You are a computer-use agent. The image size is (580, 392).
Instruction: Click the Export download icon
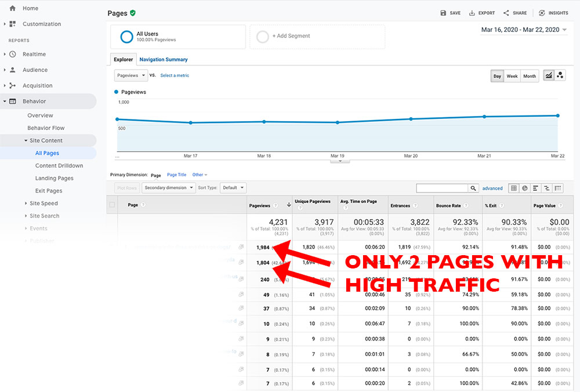[x=472, y=13]
